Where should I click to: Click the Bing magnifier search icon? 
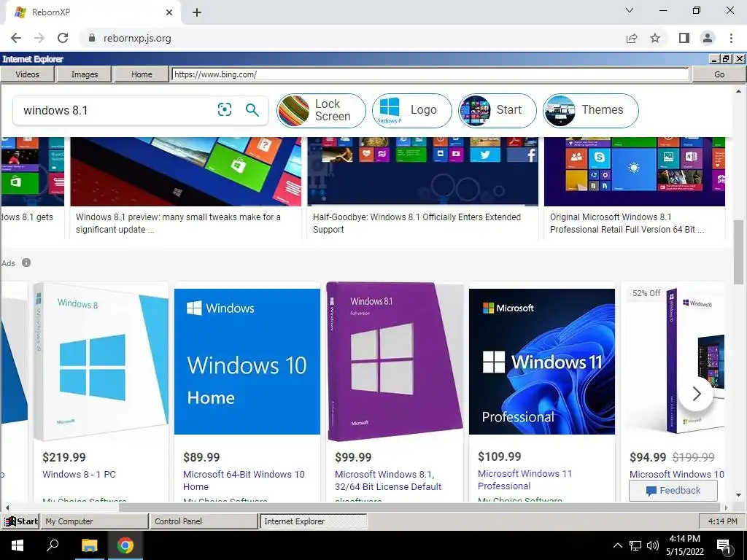pos(252,110)
